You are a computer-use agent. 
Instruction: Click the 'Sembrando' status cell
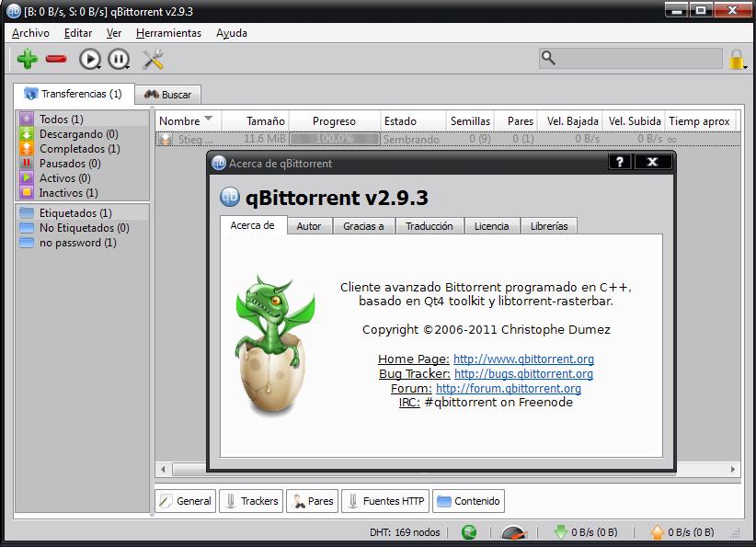pos(411,140)
